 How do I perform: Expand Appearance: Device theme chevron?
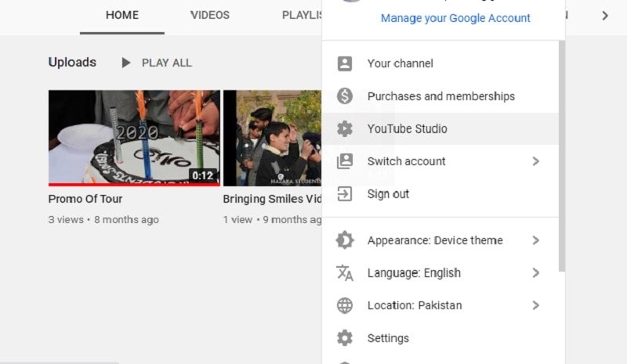coord(536,240)
